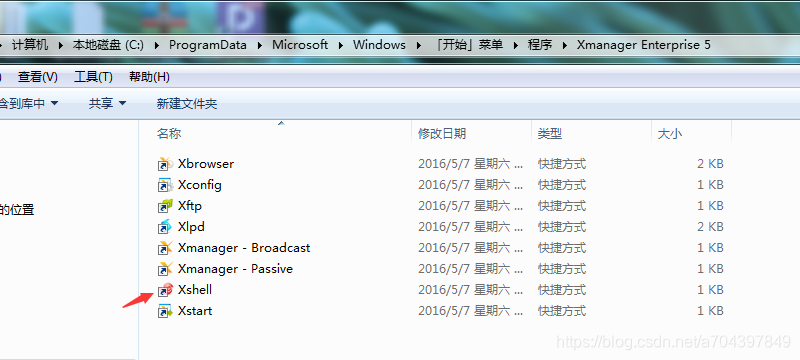Click the 新建文件夹 button
Screen dimensions: 800x360
coord(187,104)
